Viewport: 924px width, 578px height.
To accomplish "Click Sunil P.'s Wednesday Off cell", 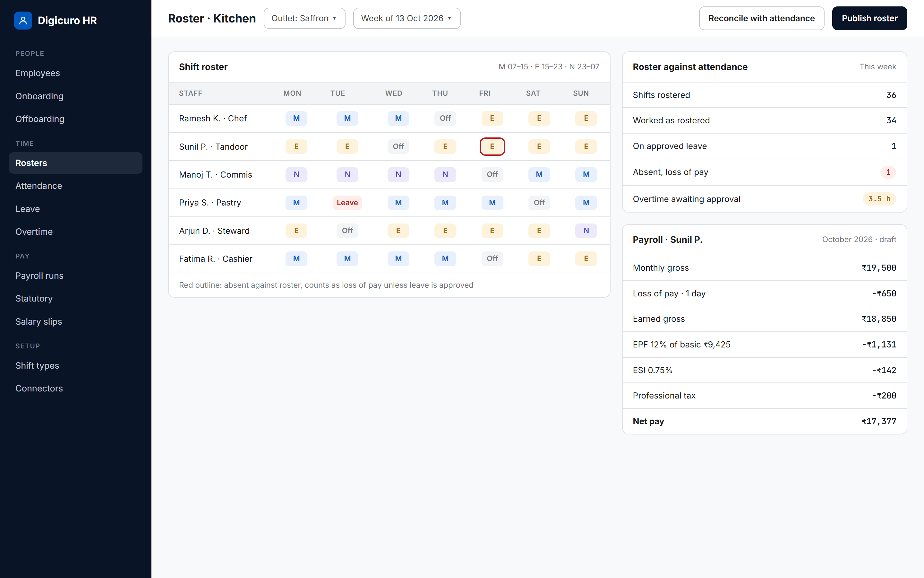I will point(398,146).
